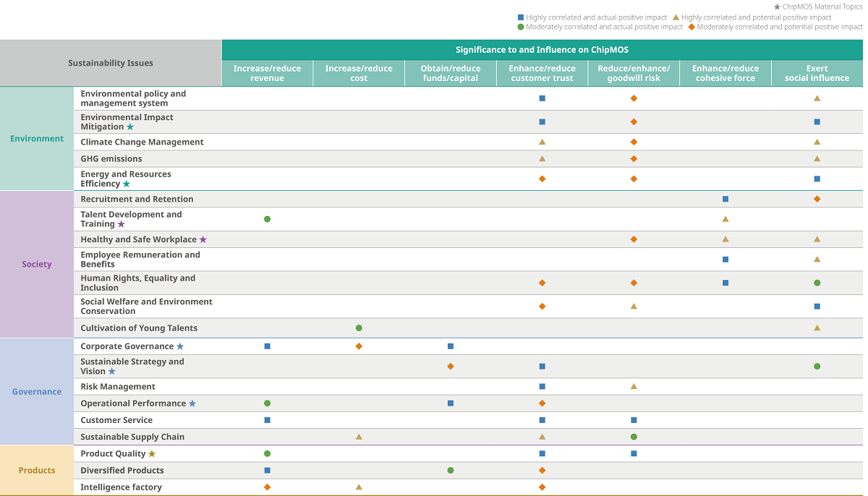This screenshot has height=496, width=868.
Task: Click the 'Governance' category label
Action: click(x=37, y=392)
